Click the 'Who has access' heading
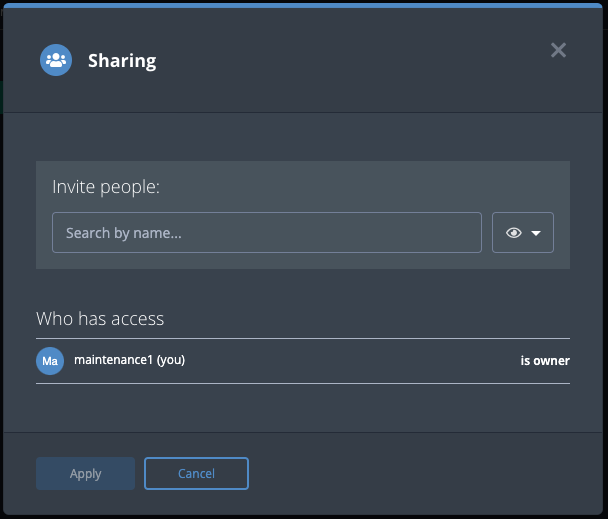 click(100, 319)
